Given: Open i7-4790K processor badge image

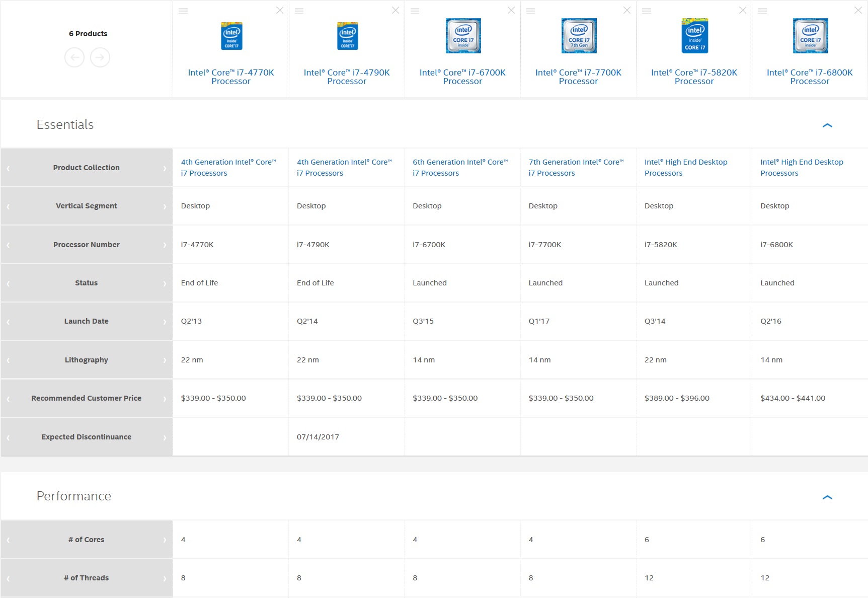Looking at the screenshot, I should [347, 36].
